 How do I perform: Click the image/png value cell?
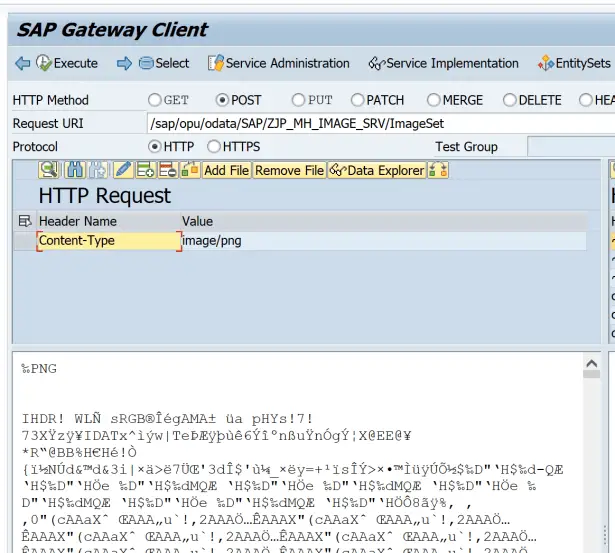(384, 240)
